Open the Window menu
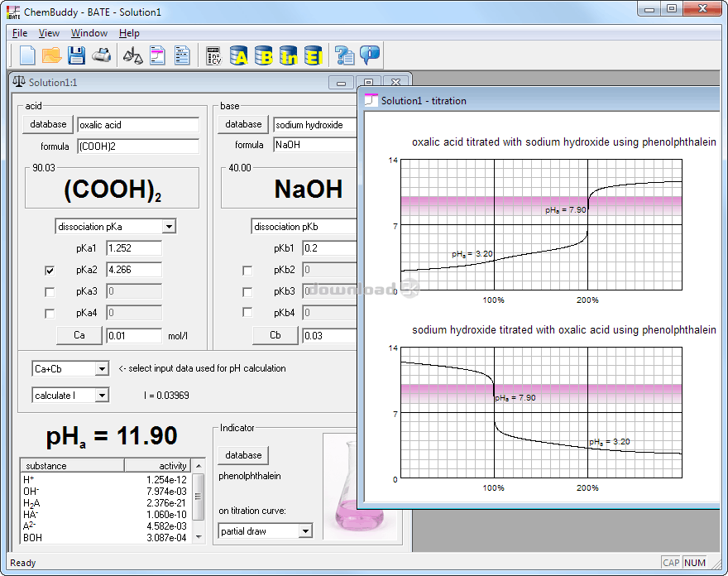Image resolution: width=728 pixels, height=576 pixels. pyautogui.click(x=89, y=33)
